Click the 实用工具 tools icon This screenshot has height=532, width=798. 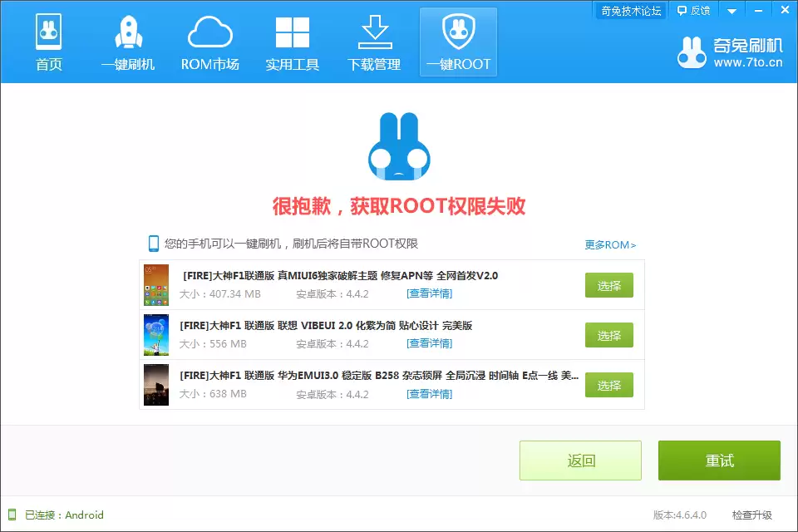[x=293, y=35]
